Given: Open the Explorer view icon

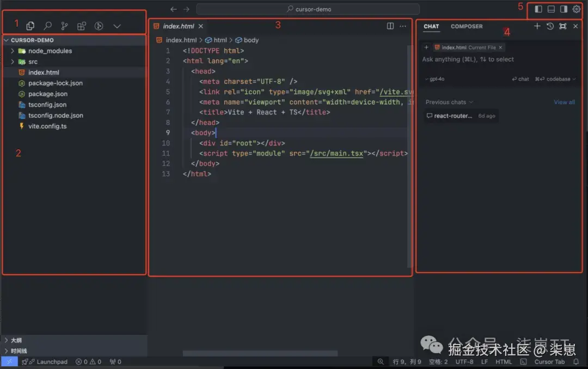Looking at the screenshot, I should [30, 26].
